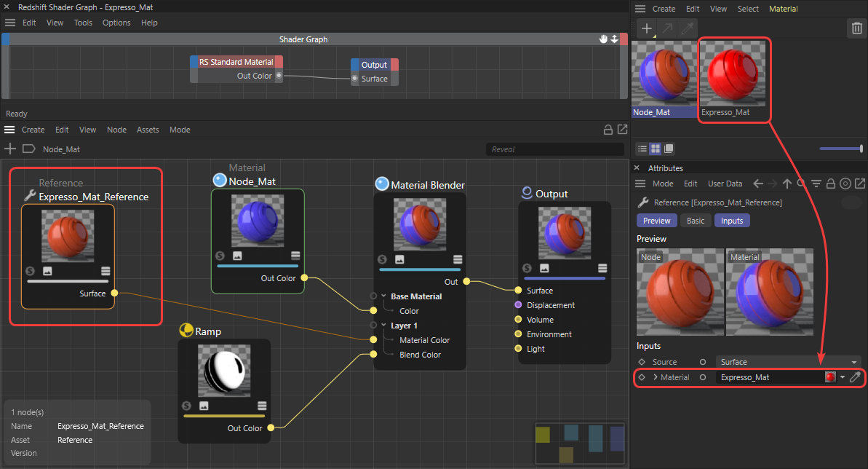Click the eyedropper next to Expresso_Mat field

click(856, 377)
